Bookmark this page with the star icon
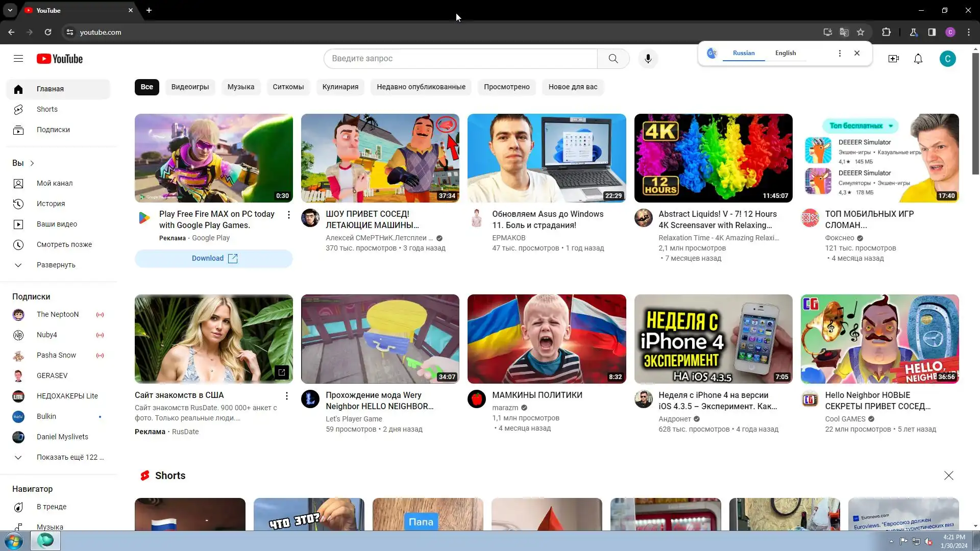 point(861,32)
